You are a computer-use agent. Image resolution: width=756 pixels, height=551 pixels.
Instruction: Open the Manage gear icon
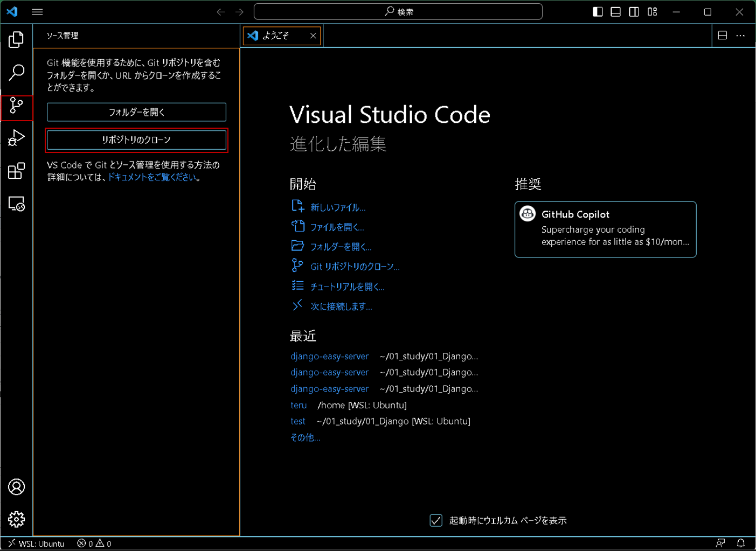point(16,519)
